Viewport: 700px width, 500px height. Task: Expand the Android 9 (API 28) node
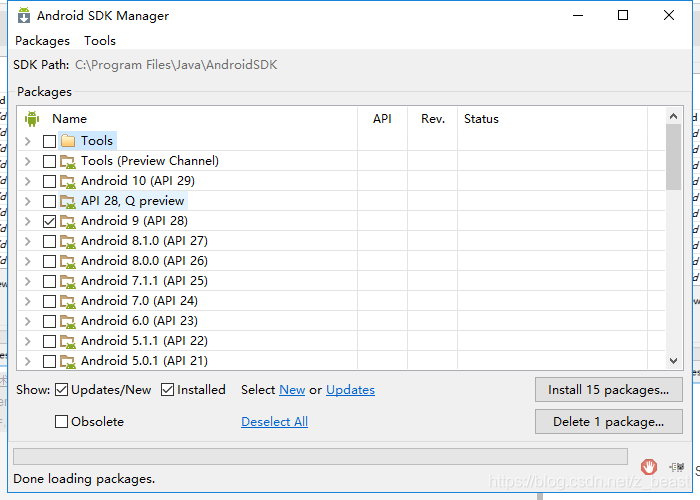[x=28, y=221]
